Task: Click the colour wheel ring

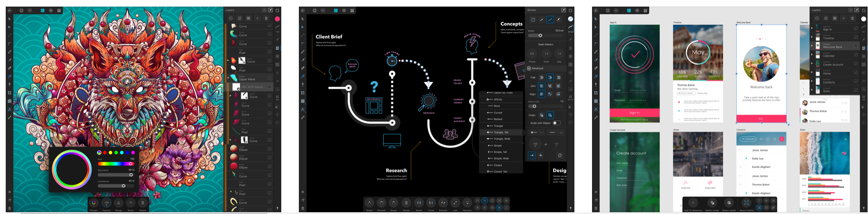Action: (x=71, y=170)
